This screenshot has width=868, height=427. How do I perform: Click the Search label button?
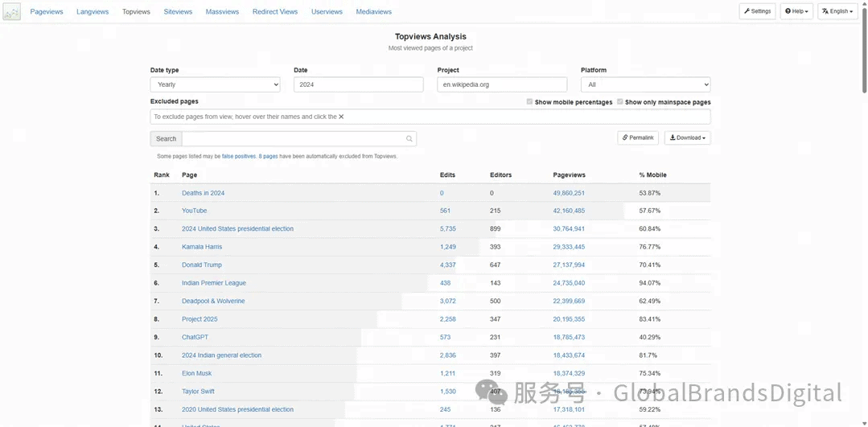coord(166,139)
